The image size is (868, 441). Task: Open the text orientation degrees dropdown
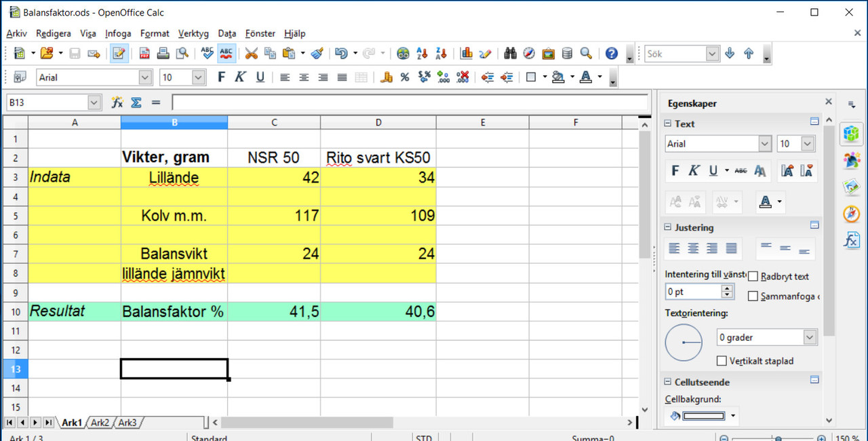click(810, 337)
